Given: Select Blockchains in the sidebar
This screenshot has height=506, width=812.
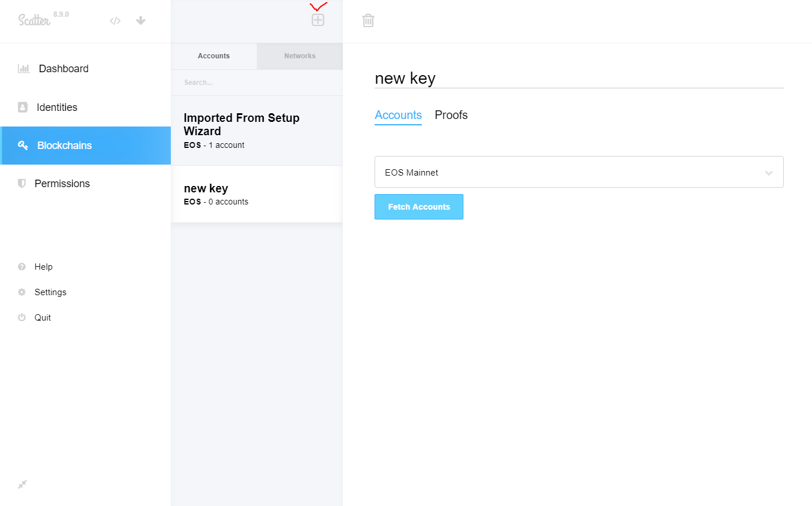Looking at the screenshot, I should point(85,146).
